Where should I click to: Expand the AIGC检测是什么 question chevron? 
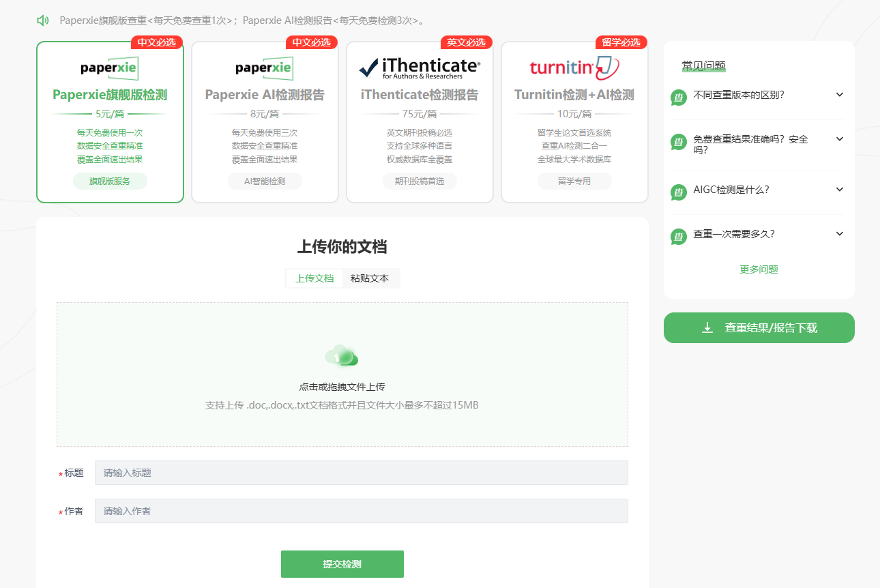coord(840,190)
